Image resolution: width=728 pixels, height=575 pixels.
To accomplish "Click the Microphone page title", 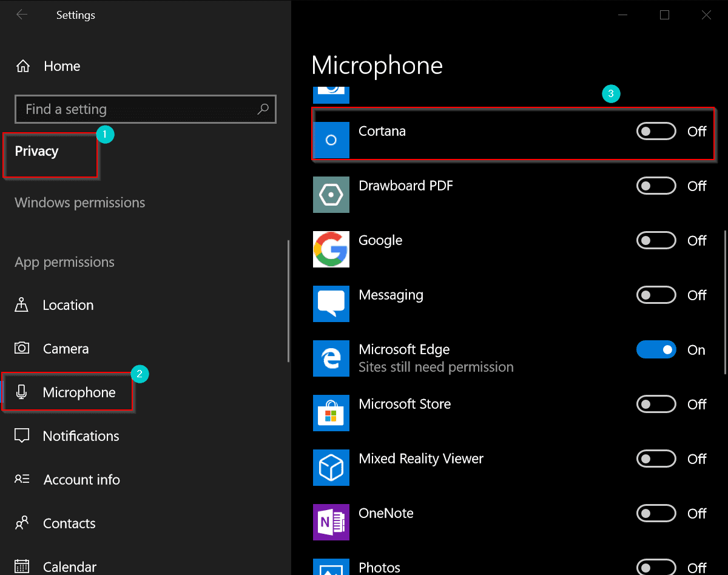I will (377, 66).
